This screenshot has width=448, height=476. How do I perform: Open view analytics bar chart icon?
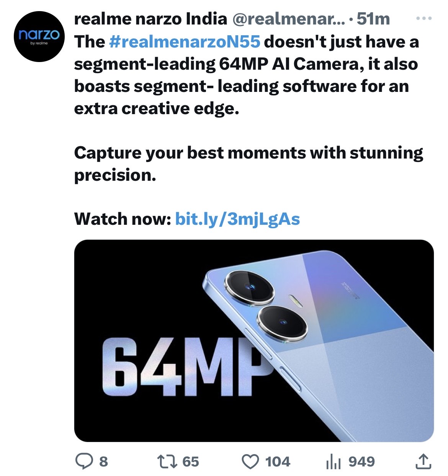tap(333, 461)
